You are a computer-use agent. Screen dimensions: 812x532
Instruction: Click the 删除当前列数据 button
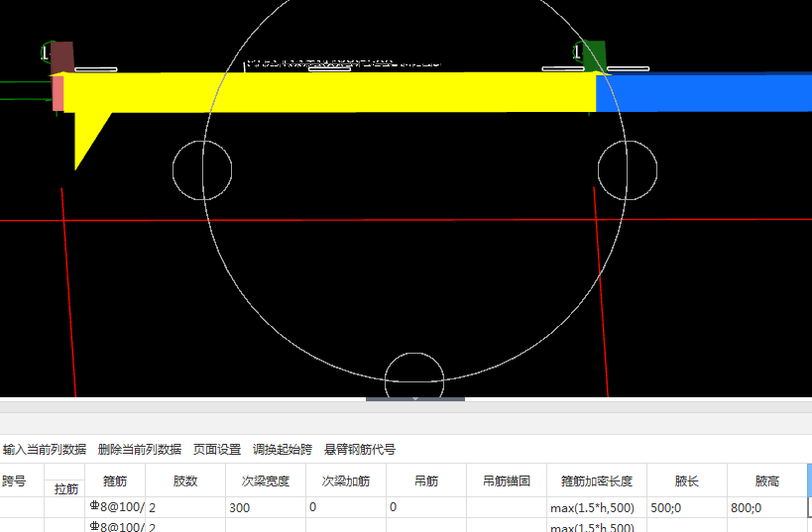point(140,449)
